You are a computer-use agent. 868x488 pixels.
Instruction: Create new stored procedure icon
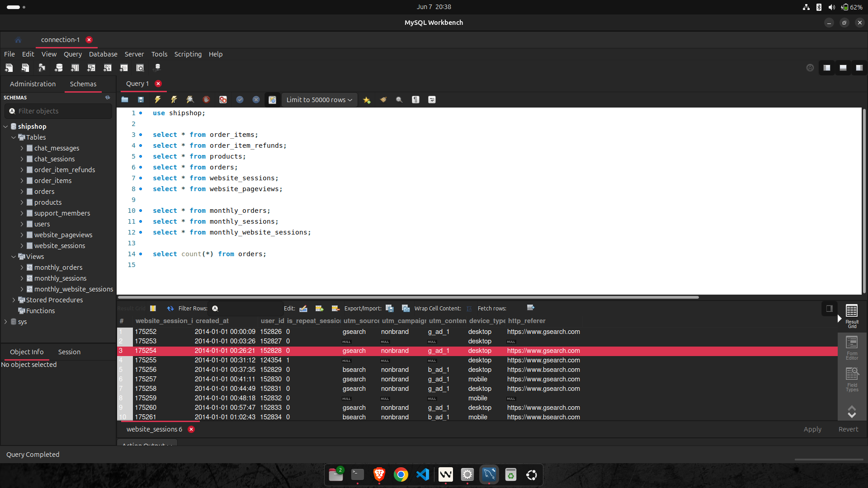[107, 68]
